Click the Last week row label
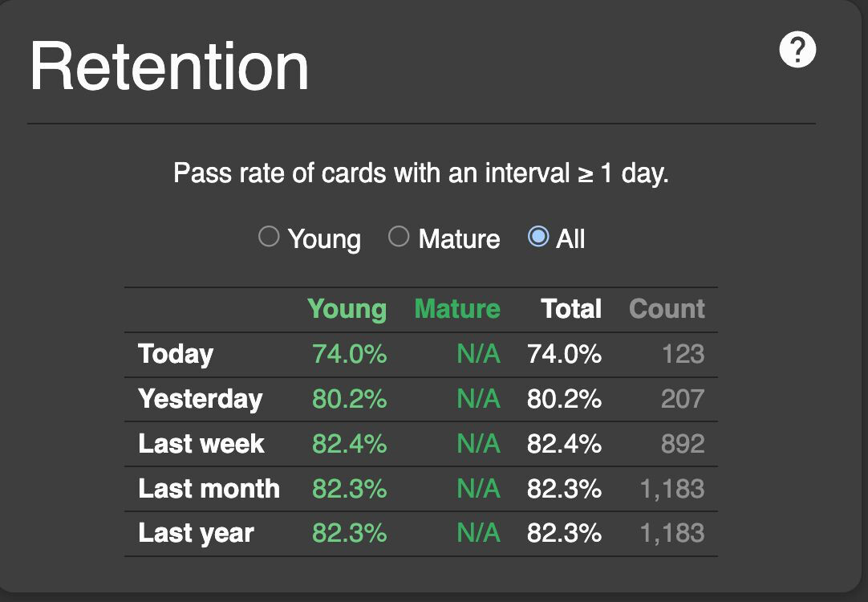Image resolution: width=868 pixels, height=602 pixels. pos(201,444)
